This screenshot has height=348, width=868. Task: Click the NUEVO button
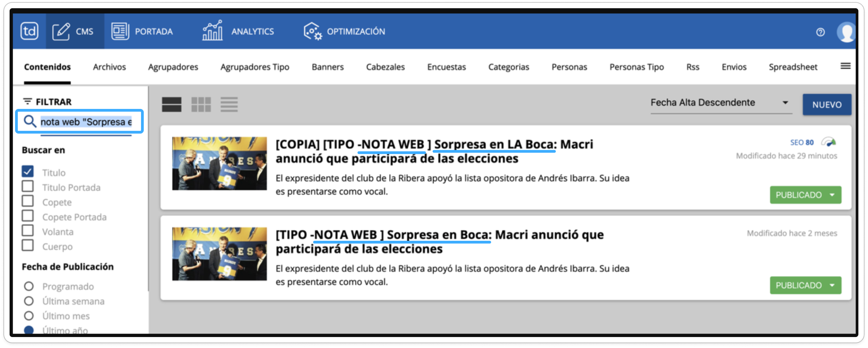[827, 104]
